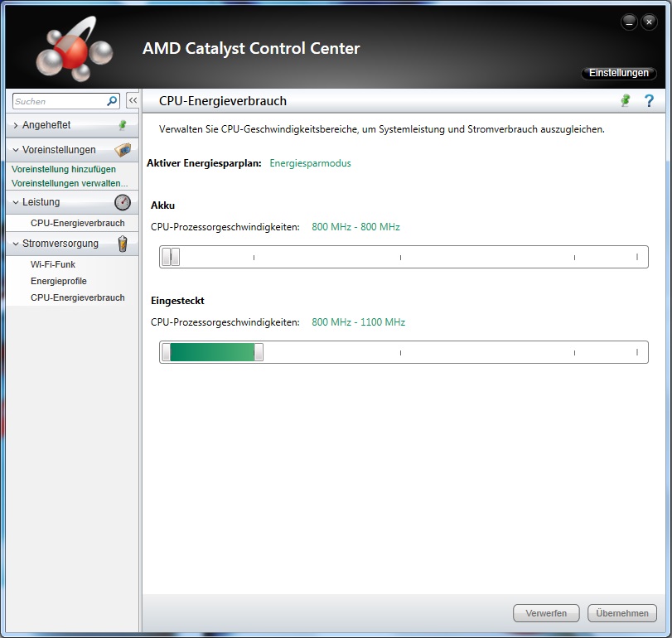Collapse the Stromversorgung section

[x=16, y=244]
